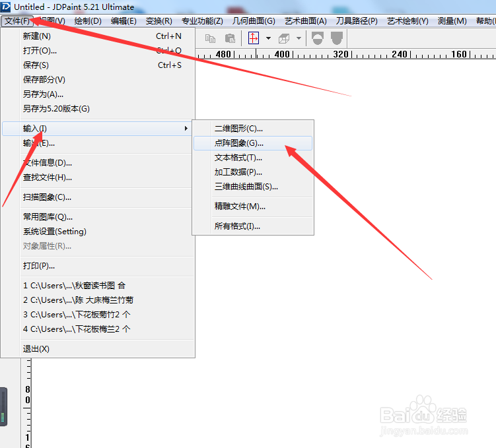Choose 精雕文件(M)... from submenu

pyautogui.click(x=253, y=207)
